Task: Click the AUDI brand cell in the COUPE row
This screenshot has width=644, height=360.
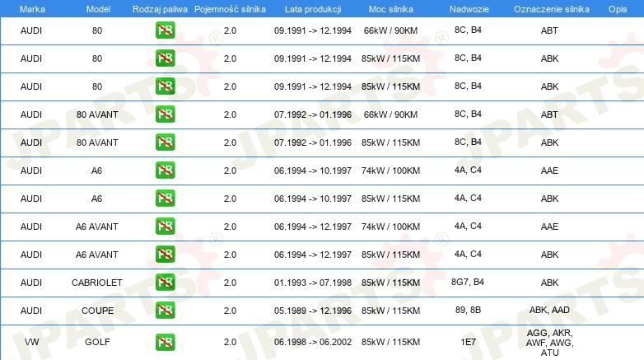Action: pos(31,311)
